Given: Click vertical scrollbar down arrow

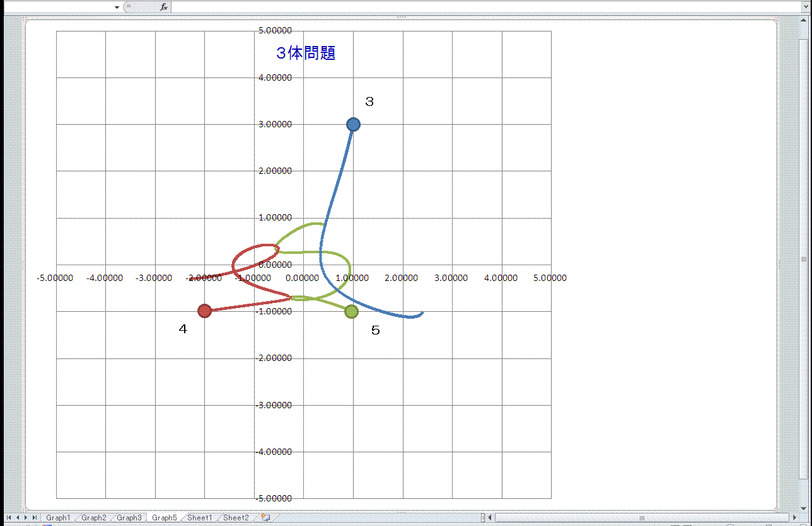Looking at the screenshot, I should tap(804, 507).
